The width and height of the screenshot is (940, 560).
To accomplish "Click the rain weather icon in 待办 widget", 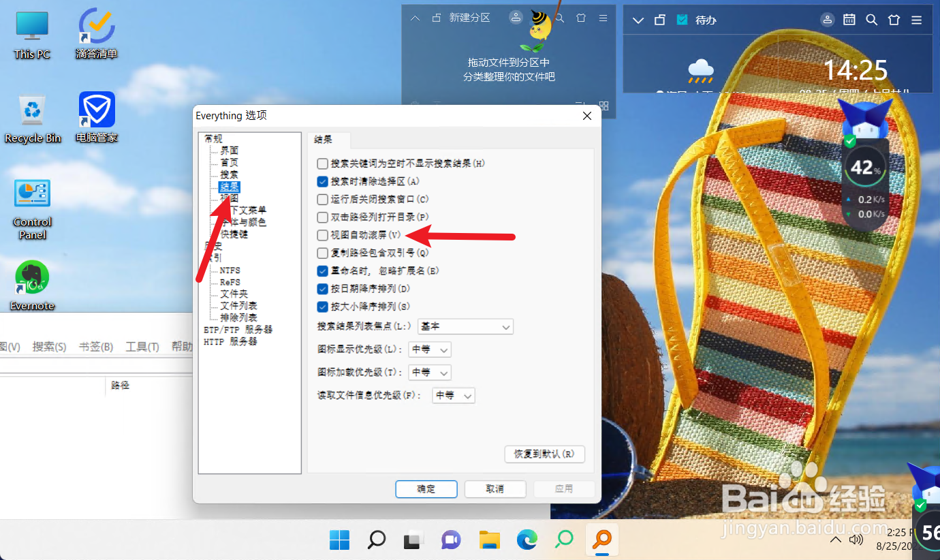I will click(700, 71).
